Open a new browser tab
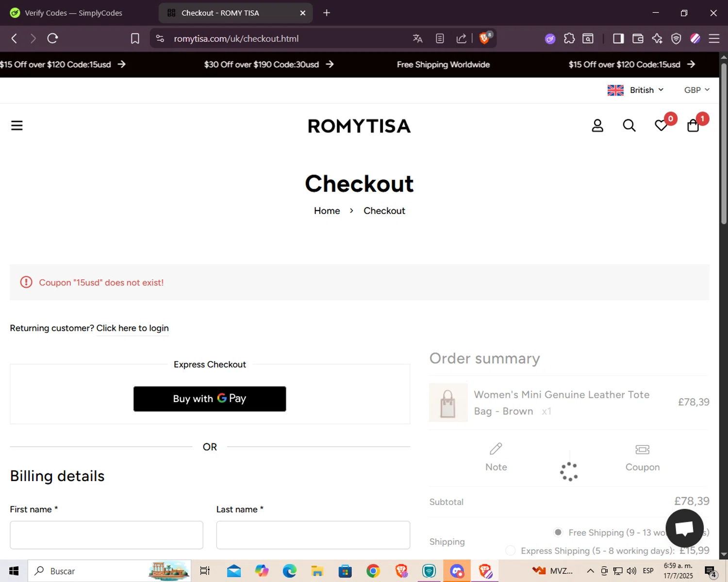Screen dimensions: 728x582 coord(327,13)
